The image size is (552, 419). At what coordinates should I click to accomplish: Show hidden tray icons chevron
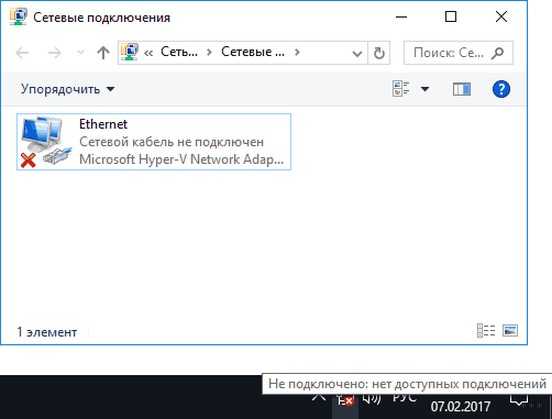319,398
